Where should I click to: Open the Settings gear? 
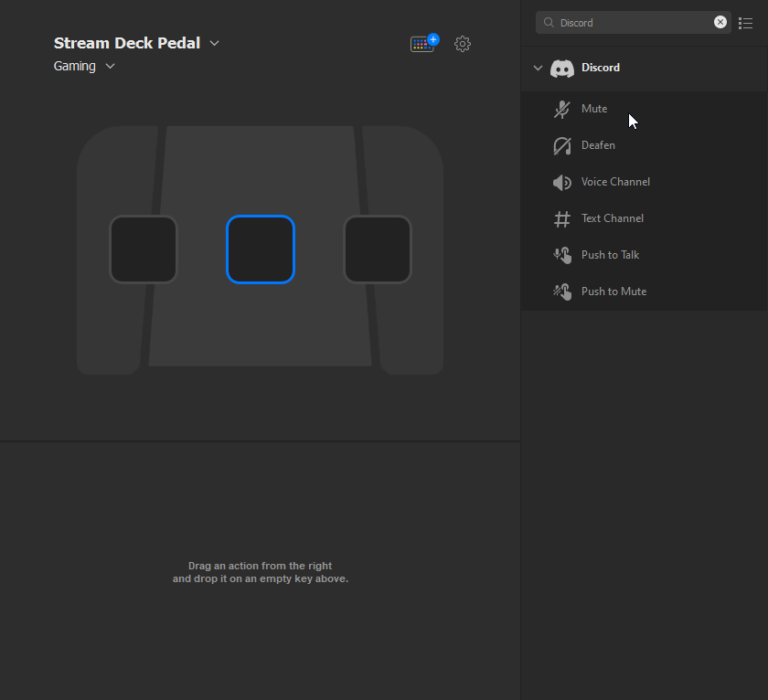pos(463,43)
